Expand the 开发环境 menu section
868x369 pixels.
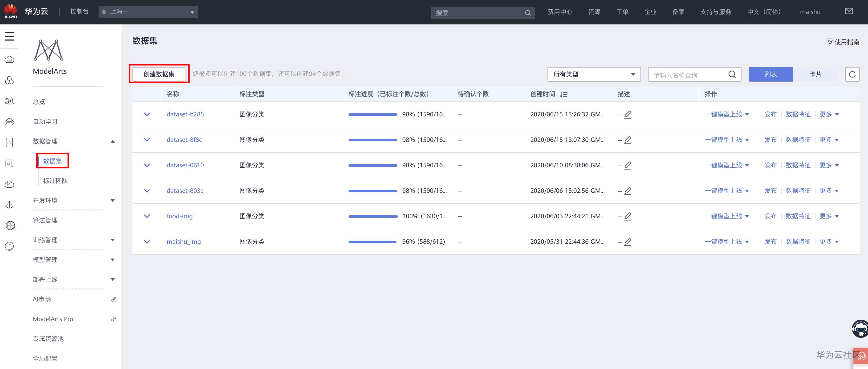[x=113, y=201]
